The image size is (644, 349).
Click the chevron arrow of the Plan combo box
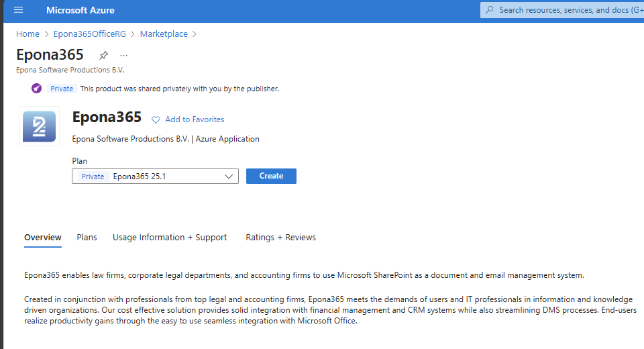229,177
